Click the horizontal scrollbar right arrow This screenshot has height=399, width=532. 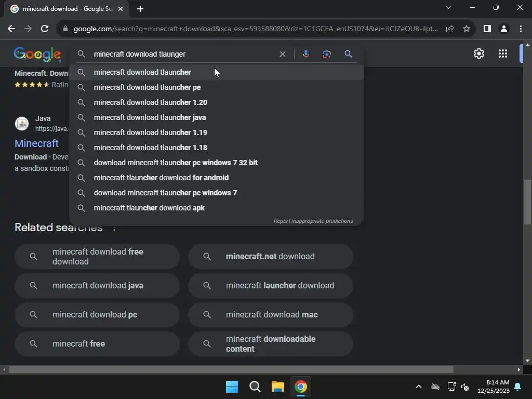(519, 369)
